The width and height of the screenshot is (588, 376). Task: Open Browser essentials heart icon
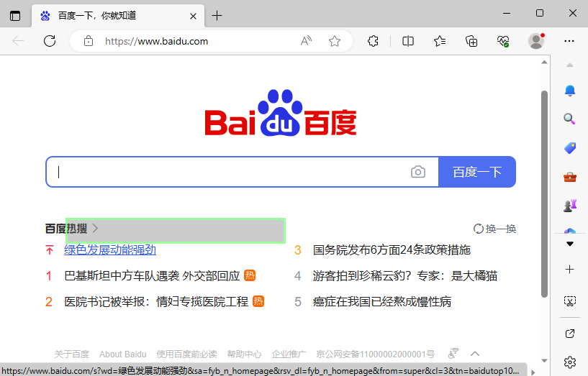click(503, 41)
